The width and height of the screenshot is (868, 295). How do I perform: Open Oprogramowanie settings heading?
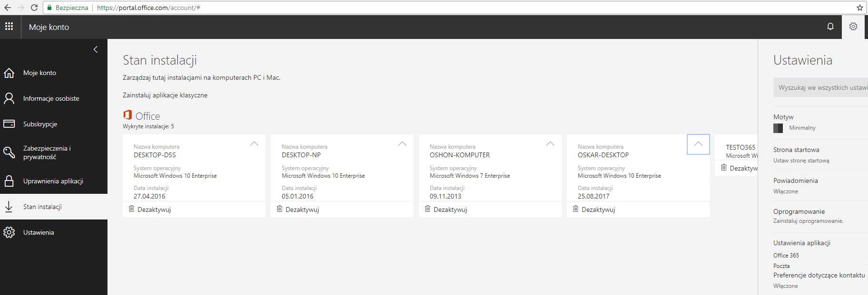pyautogui.click(x=799, y=211)
